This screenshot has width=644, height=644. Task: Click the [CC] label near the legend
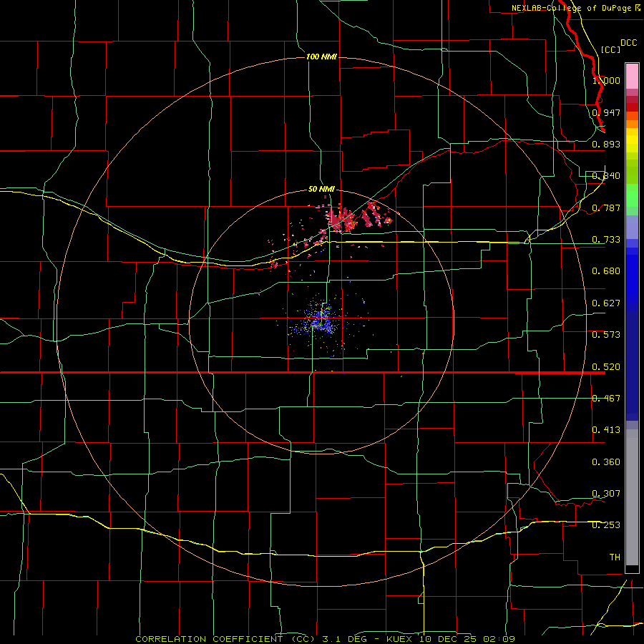(x=610, y=49)
